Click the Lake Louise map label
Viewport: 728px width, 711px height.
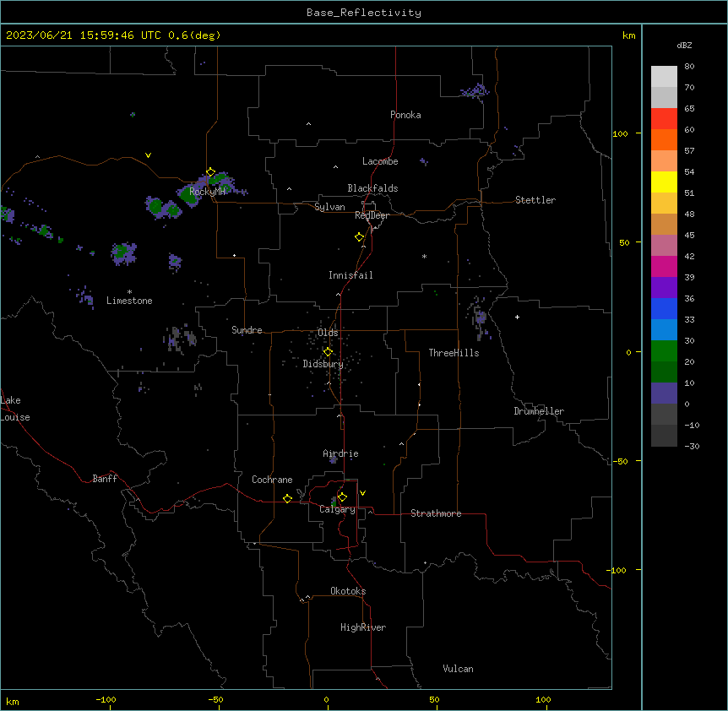coord(15,409)
